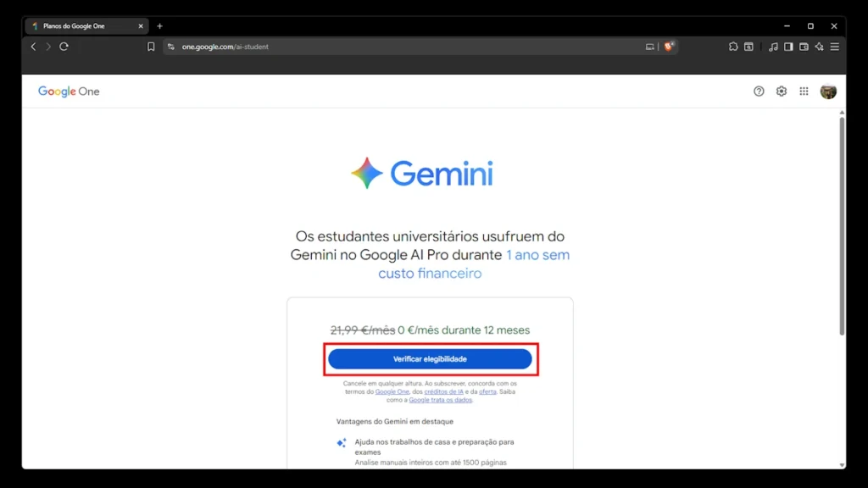This screenshot has width=868, height=488.
Task: Open the extensions puzzle icon
Action: pyautogui.click(x=733, y=47)
